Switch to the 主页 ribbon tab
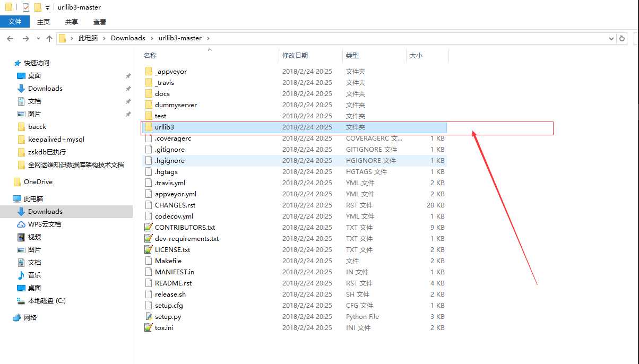This screenshot has width=639, height=364. point(44,22)
